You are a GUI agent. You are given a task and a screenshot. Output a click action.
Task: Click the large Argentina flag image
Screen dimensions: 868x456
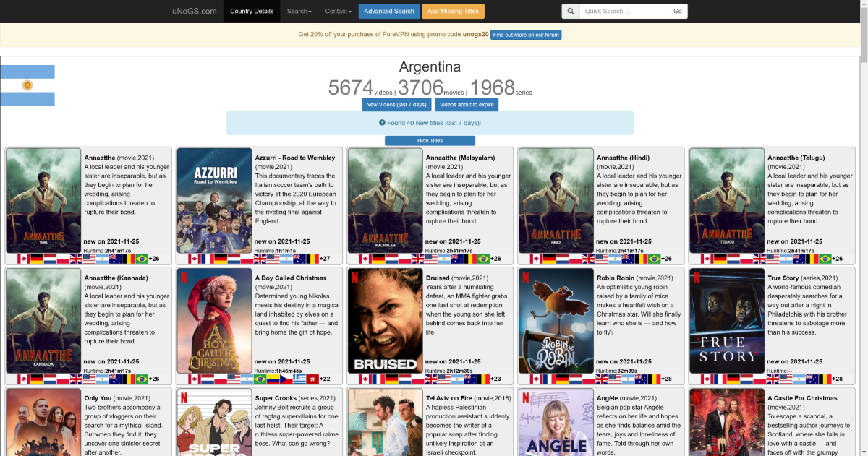27,85
